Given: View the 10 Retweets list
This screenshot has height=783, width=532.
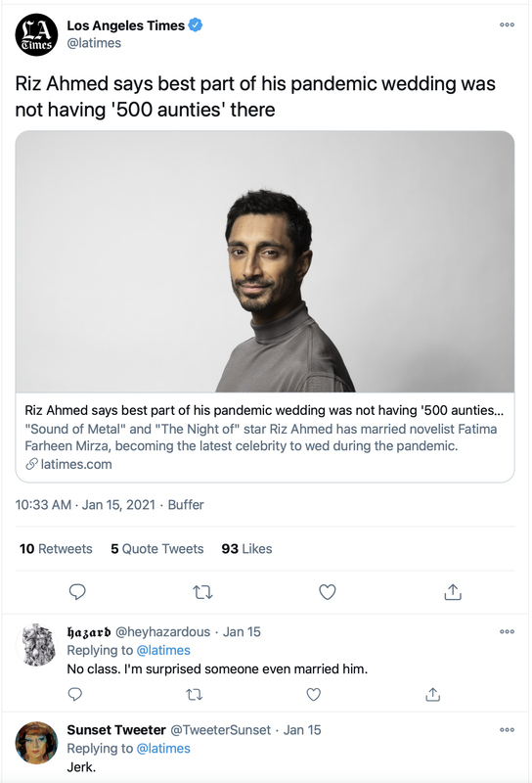Looking at the screenshot, I should click(56, 549).
